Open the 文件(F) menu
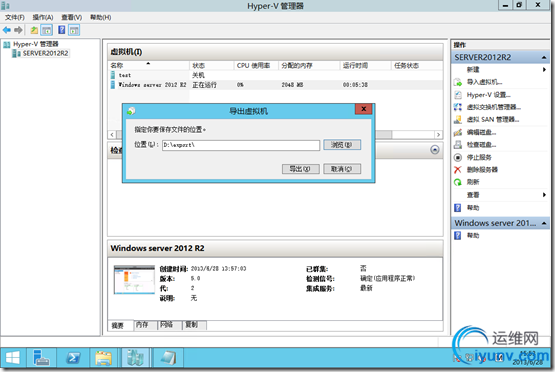The width and height of the screenshot is (555, 372). point(15,17)
